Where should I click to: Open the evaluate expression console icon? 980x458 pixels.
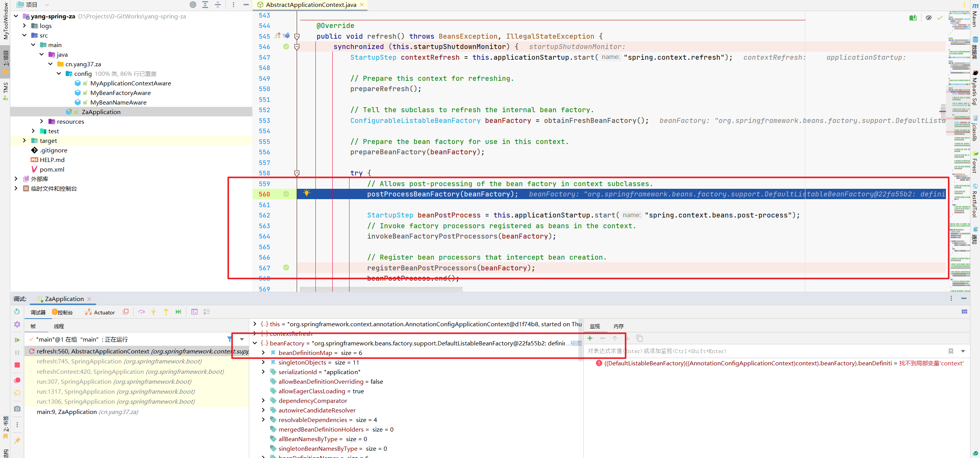(194, 312)
